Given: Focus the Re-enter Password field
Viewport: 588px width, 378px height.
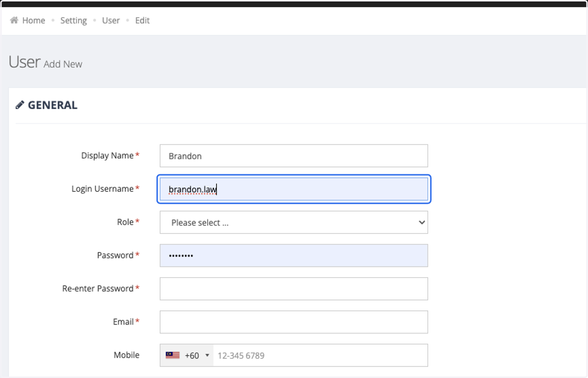Looking at the screenshot, I should (x=294, y=289).
